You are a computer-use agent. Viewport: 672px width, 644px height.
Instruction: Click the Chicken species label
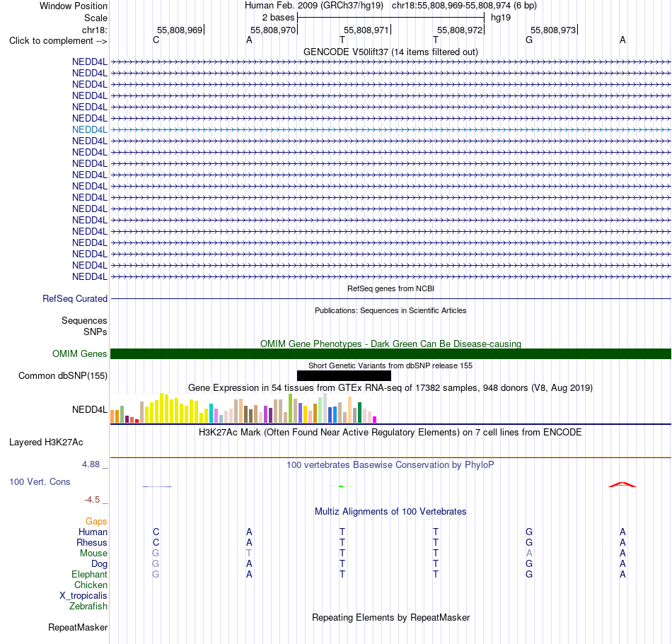click(x=91, y=585)
